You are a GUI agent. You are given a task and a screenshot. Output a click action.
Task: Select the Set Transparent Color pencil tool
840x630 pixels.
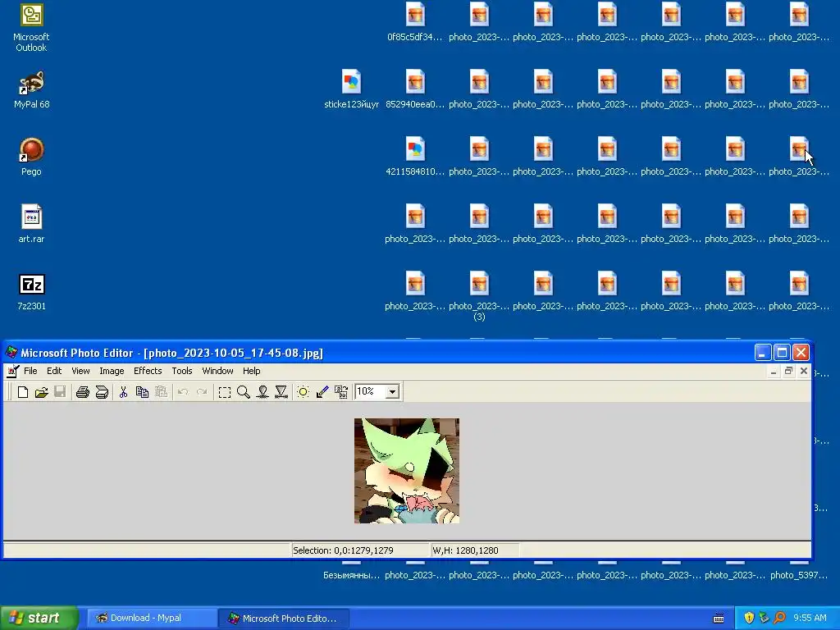322,392
